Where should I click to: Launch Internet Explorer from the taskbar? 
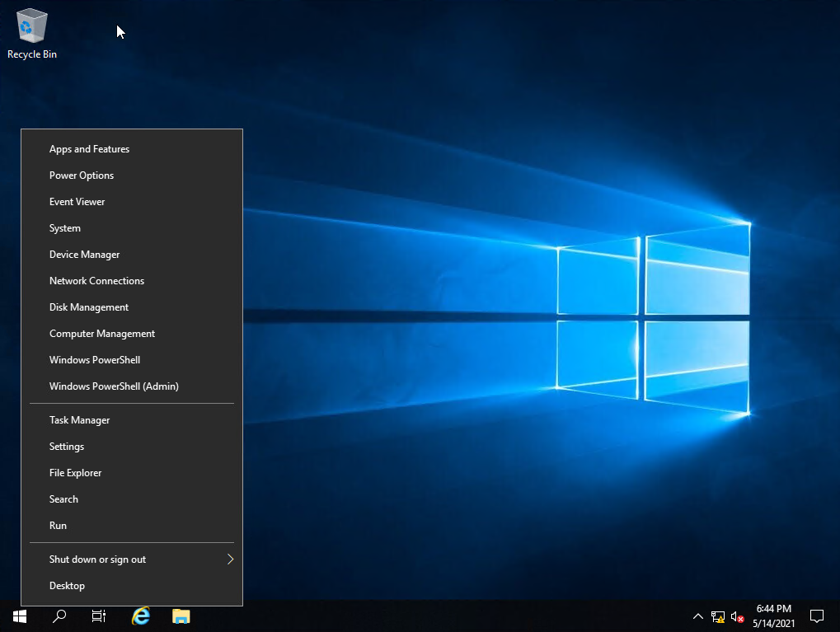(x=141, y=616)
